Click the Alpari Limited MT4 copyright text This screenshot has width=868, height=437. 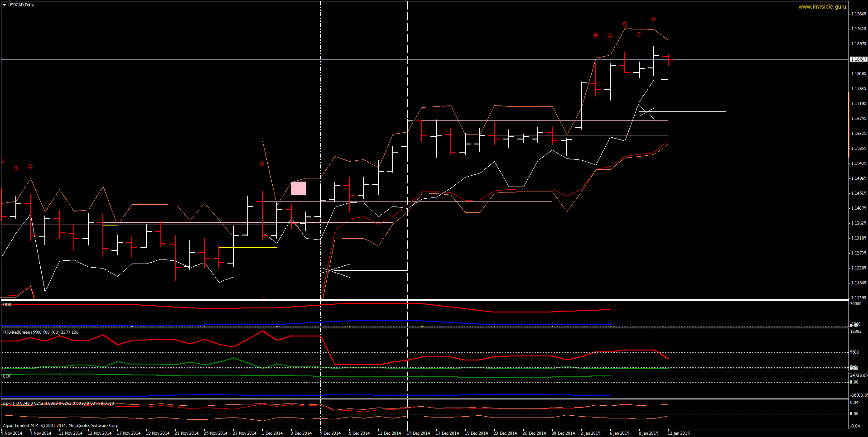[61, 426]
